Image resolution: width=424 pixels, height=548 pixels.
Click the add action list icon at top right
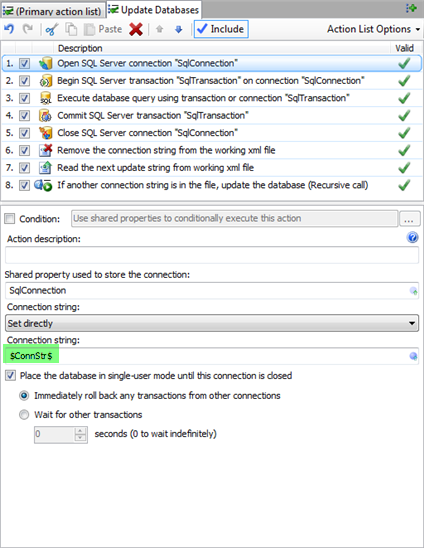pos(411,8)
